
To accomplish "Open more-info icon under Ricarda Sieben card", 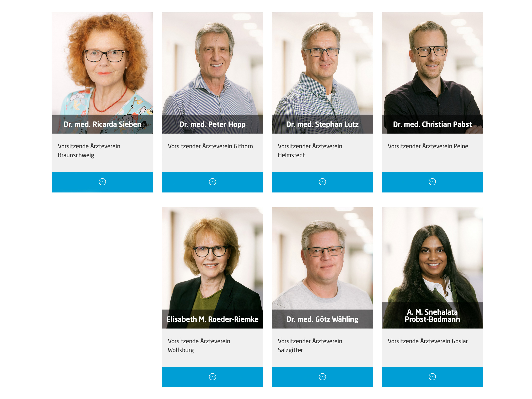I will [x=102, y=182].
